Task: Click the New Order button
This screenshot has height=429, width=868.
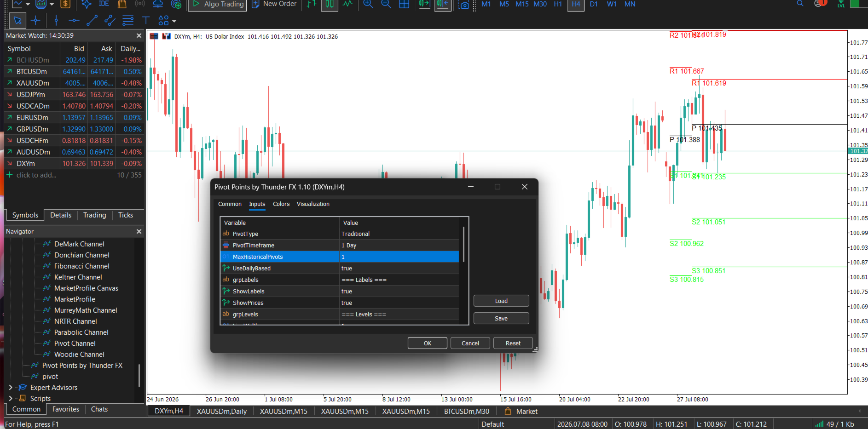Action: pos(274,4)
